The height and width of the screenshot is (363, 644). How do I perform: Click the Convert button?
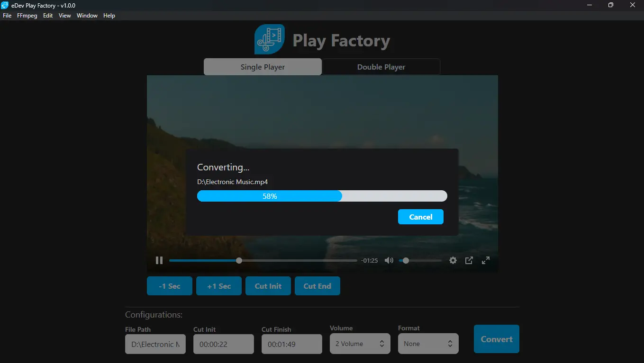click(496, 339)
